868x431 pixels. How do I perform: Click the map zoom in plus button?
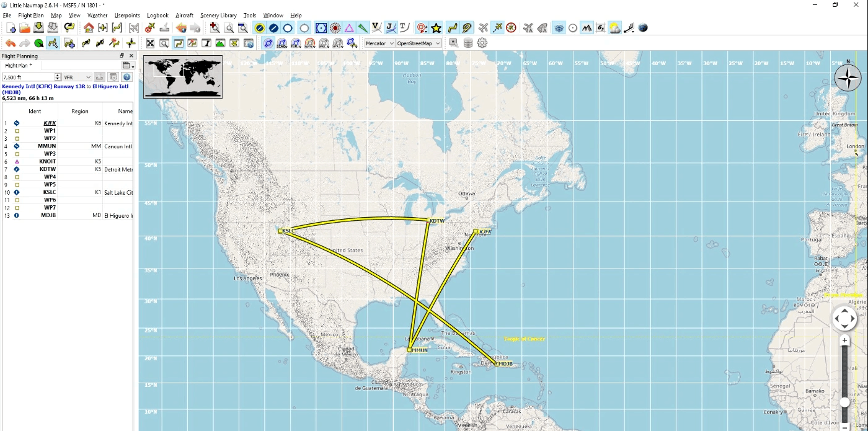click(844, 340)
